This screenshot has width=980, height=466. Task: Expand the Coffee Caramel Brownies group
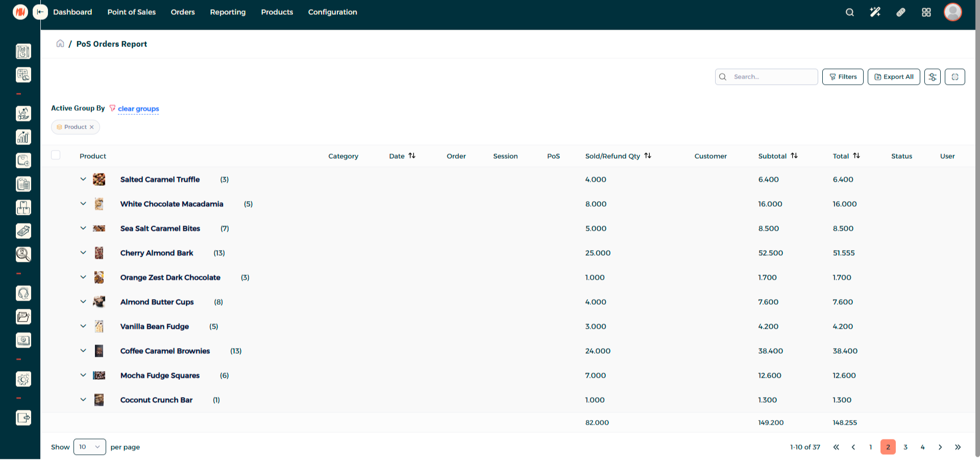point(83,351)
